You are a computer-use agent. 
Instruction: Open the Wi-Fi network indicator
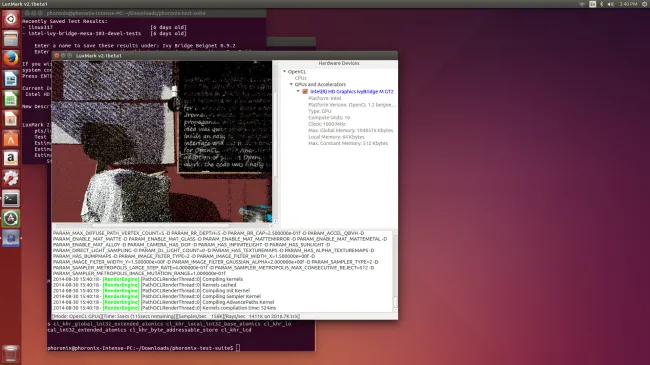pyautogui.click(x=582, y=4)
